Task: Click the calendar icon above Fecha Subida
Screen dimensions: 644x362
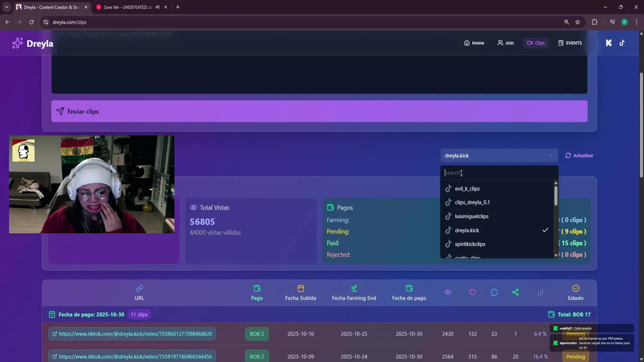Action: click(301, 288)
